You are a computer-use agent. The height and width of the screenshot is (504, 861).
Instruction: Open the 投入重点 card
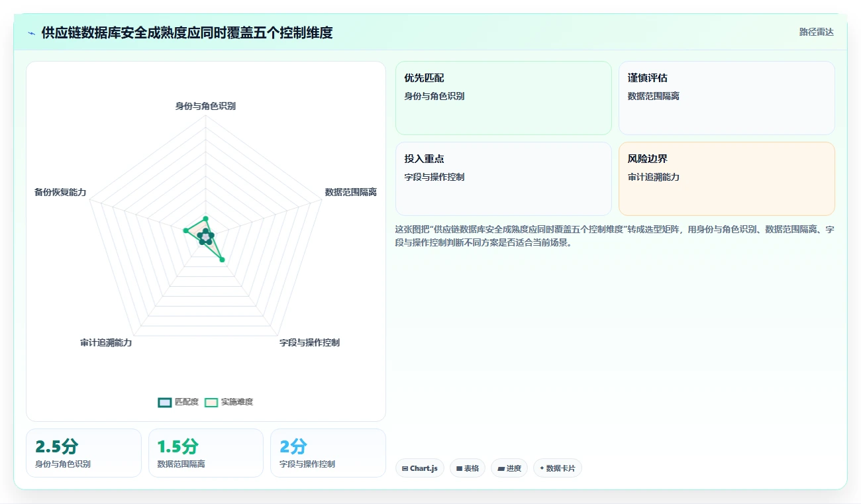pyautogui.click(x=503, y=179)
